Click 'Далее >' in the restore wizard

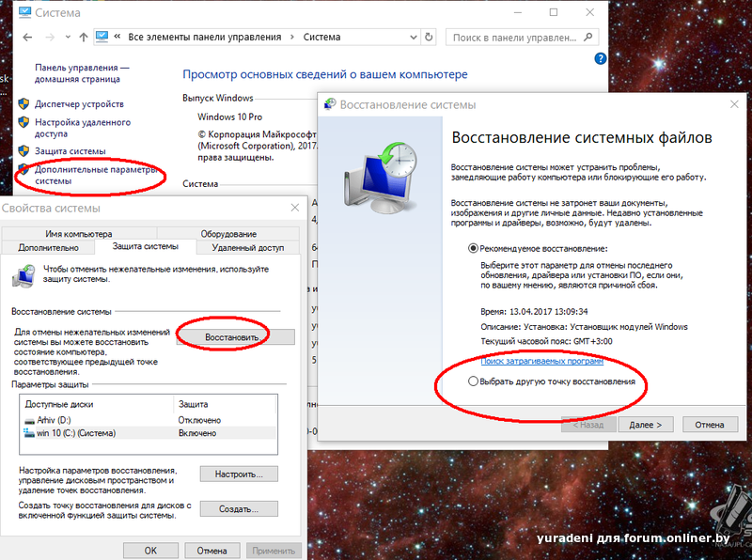[646, 425]
